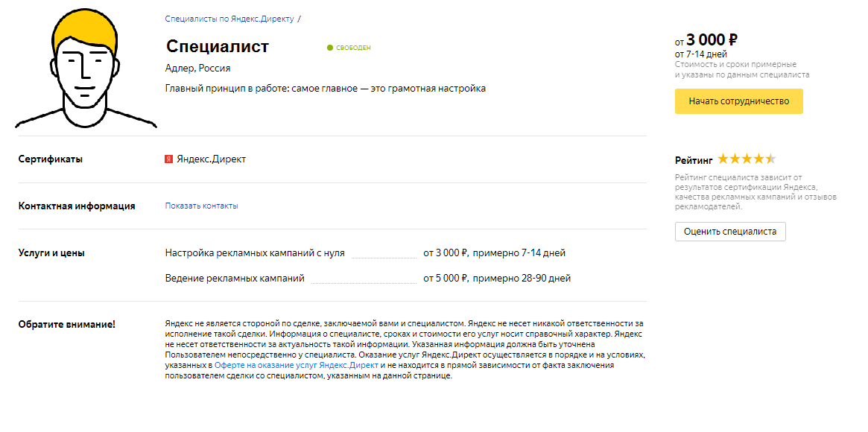The height and width of the screenshot is (432, 868).
Task: Click the Адлер, Россия location text
Action: tap(197, 69)
